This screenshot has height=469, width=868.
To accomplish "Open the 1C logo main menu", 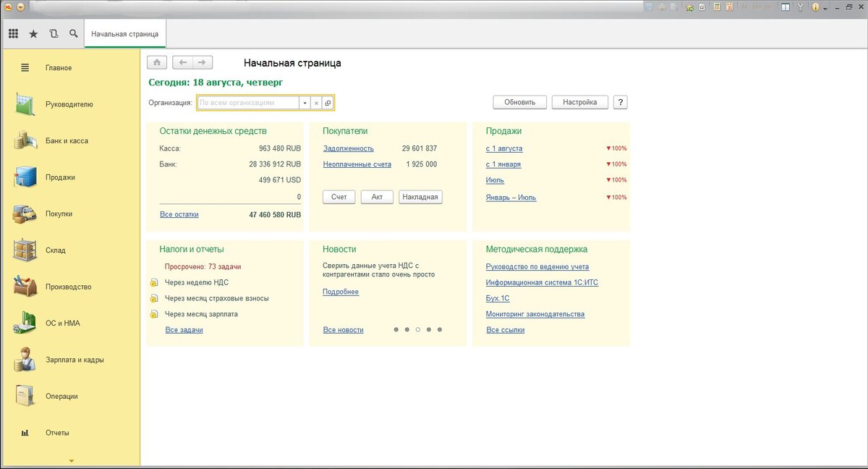I will (7, 7).
